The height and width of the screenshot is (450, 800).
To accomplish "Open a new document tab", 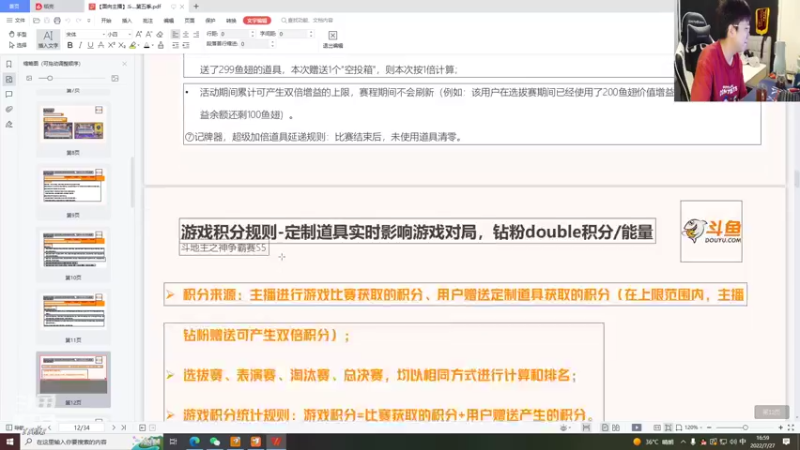I will coord(196,7).
